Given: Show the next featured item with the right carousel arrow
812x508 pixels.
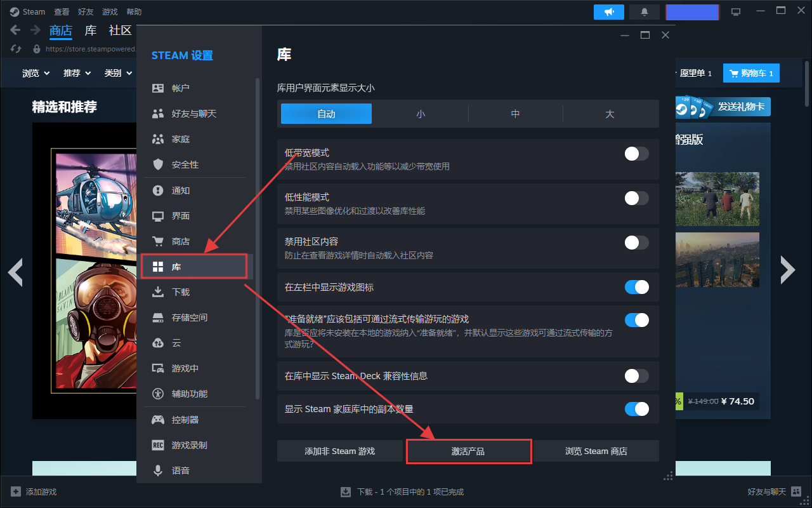Looking at the screenshot, I should (x=787, y=270).
